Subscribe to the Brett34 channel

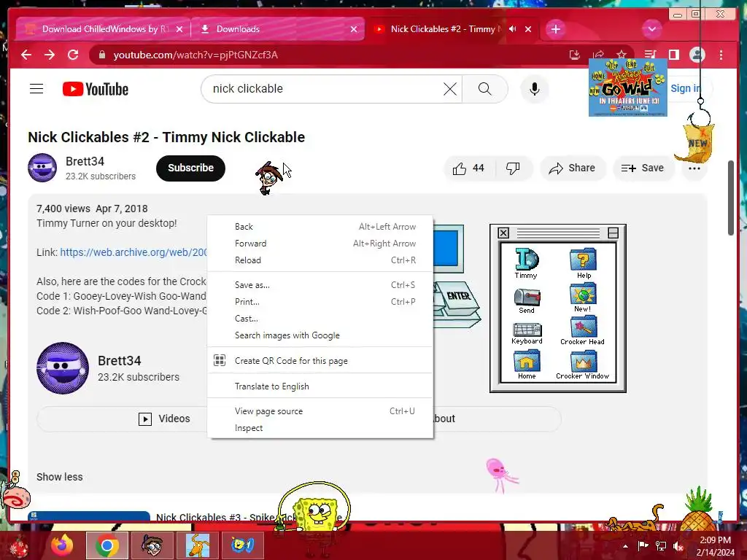190,168
